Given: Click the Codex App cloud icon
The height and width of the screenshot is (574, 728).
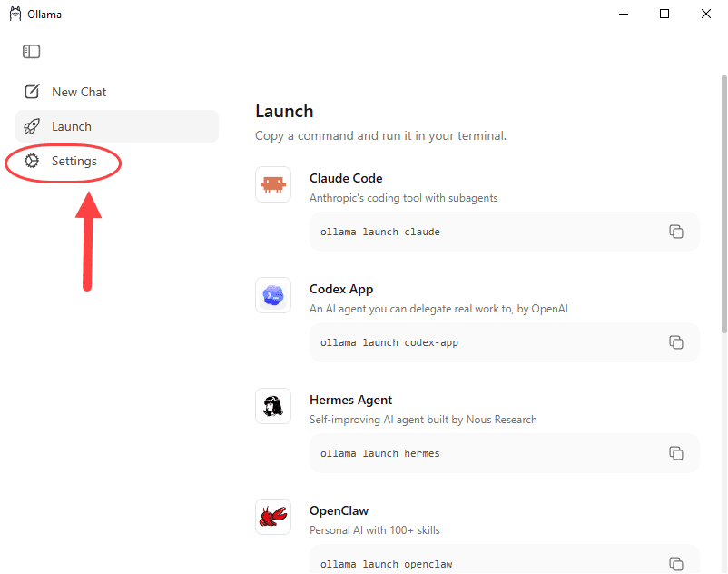Looking at the screenshot, I should pyautogui.click(x=273, y=295).
